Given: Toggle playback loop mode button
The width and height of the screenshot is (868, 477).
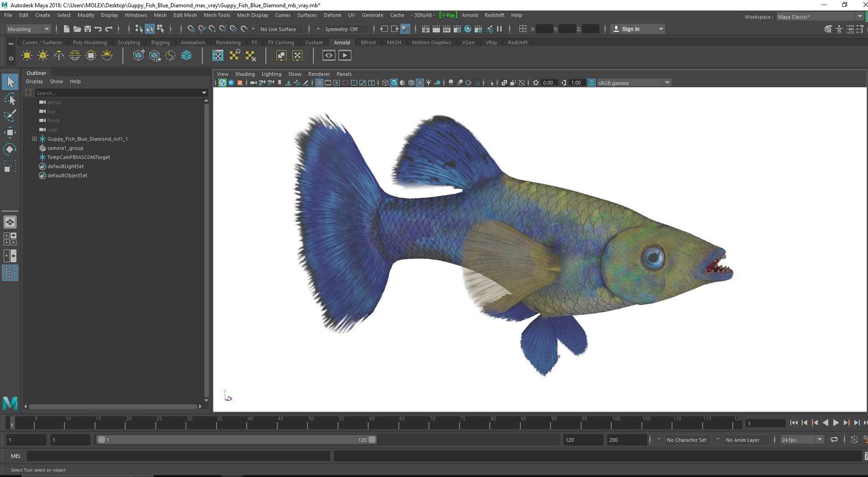Looking at the screenshot, I should point(834,440).
